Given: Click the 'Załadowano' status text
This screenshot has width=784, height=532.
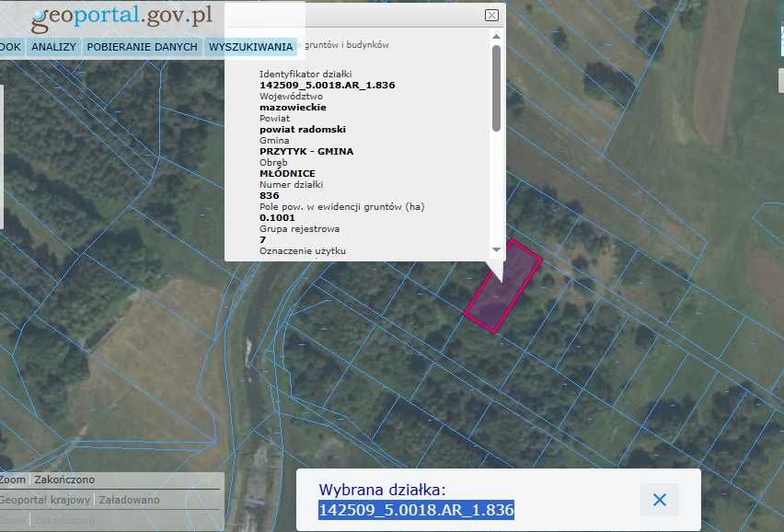Looking at the screenshot, I should [x=129, y=500].
